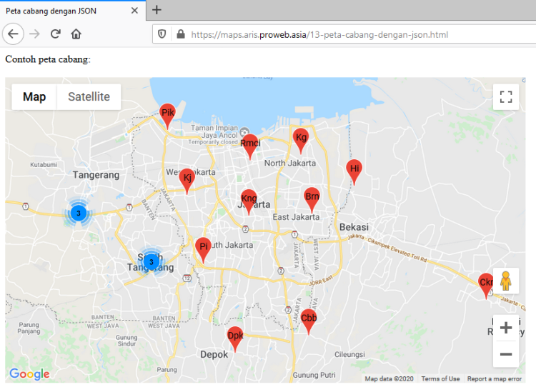Toggle fullscreen map view
The width and height of the screenshot is (536, 392).
(x=505, y=97)
